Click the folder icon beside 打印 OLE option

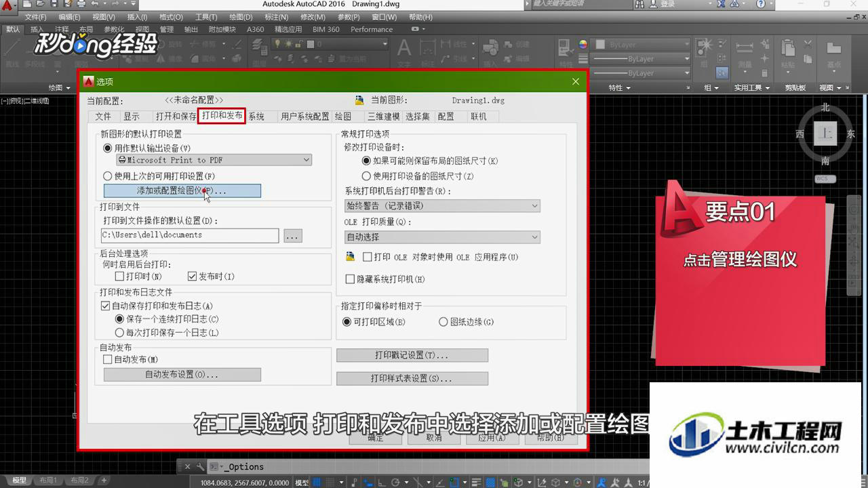pos(350,257)
